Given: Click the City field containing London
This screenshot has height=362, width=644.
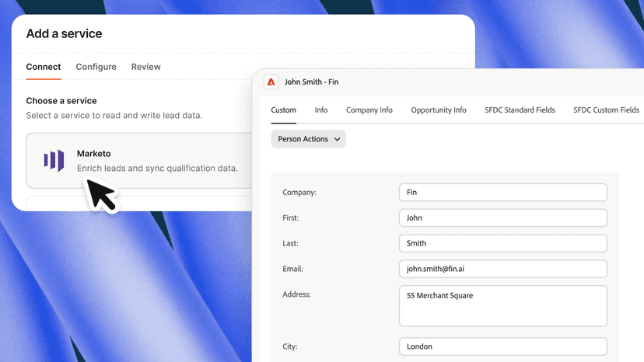Looking at the screenshot, I should [503, 346].
